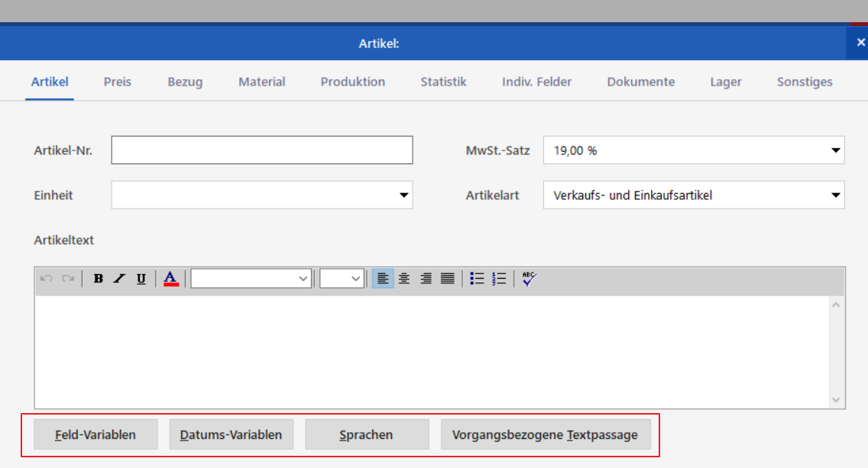Screen dimensions: 868x468
Task: Switch to the Lager tab
Action: coord(726,82)
